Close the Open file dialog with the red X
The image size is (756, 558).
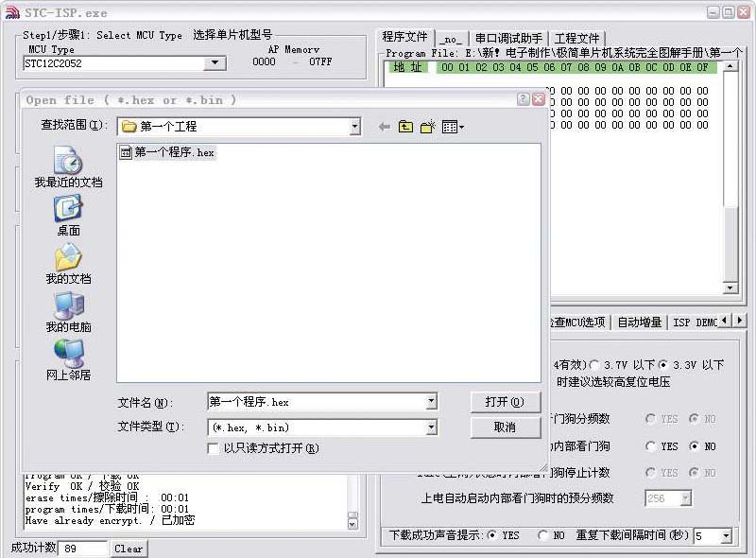pos(539,99)
